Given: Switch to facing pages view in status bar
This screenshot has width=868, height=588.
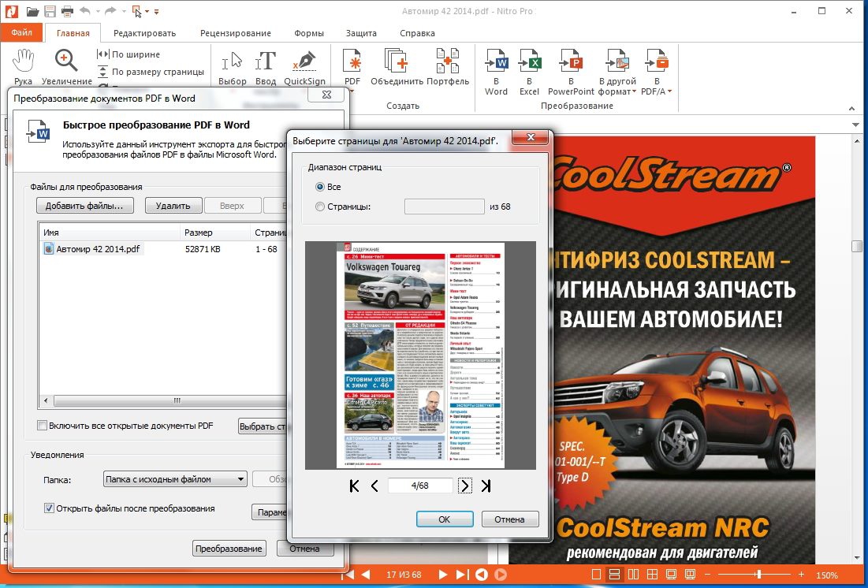Looking at the screenshot, I should 634,575.
